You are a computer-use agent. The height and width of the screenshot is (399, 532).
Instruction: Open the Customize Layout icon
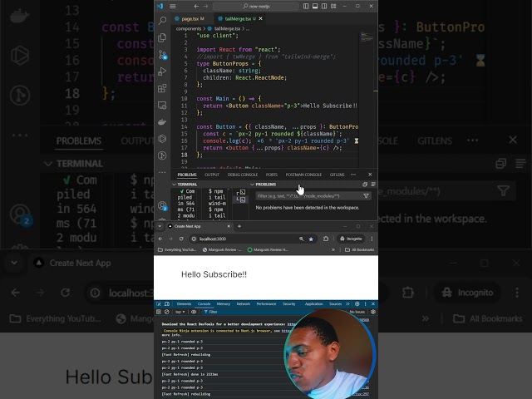pos(333,6)
